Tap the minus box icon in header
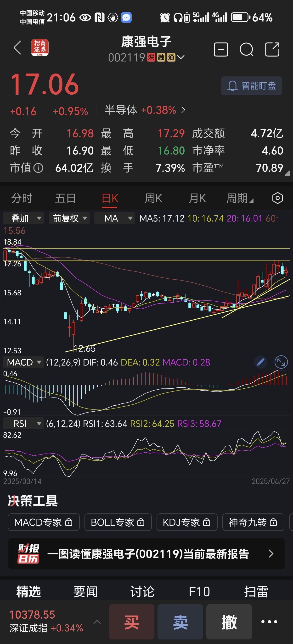 221,49
